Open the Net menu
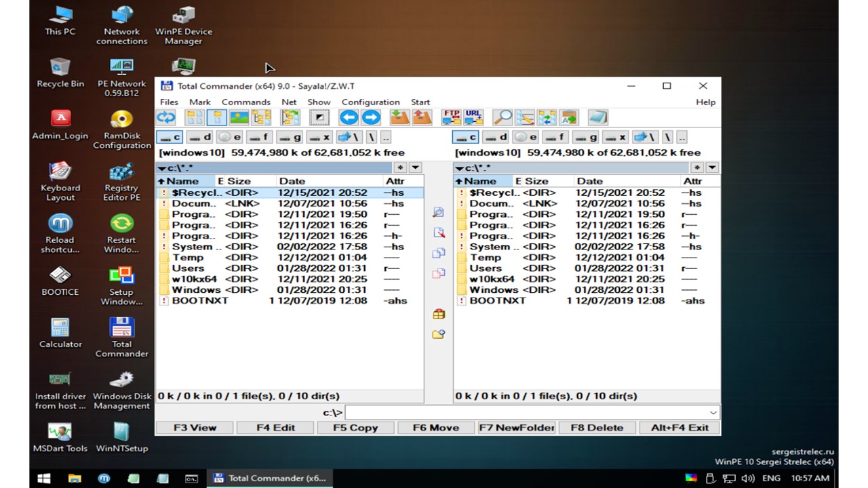The width and height of the screenshot is (868, 488). 290,102
